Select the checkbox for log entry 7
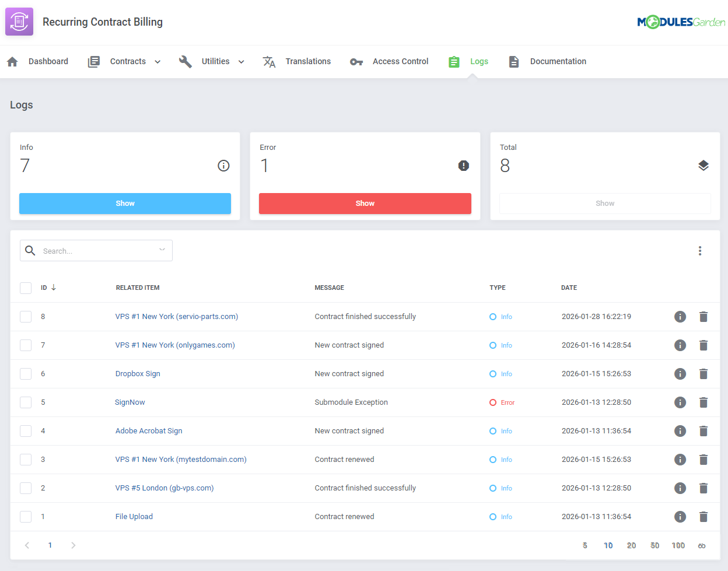Screen dimensions: 728x571 click(x=26, y=345)
